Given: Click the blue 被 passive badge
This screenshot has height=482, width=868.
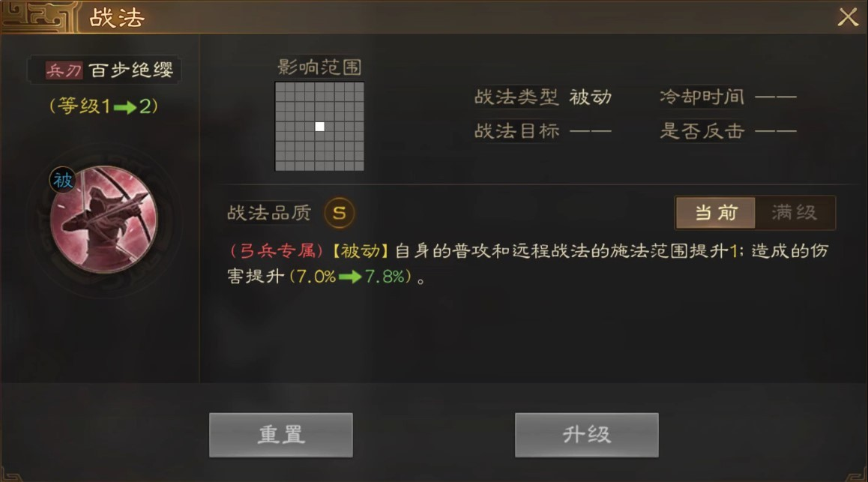Looking at the screenshot, I should 62,180.
